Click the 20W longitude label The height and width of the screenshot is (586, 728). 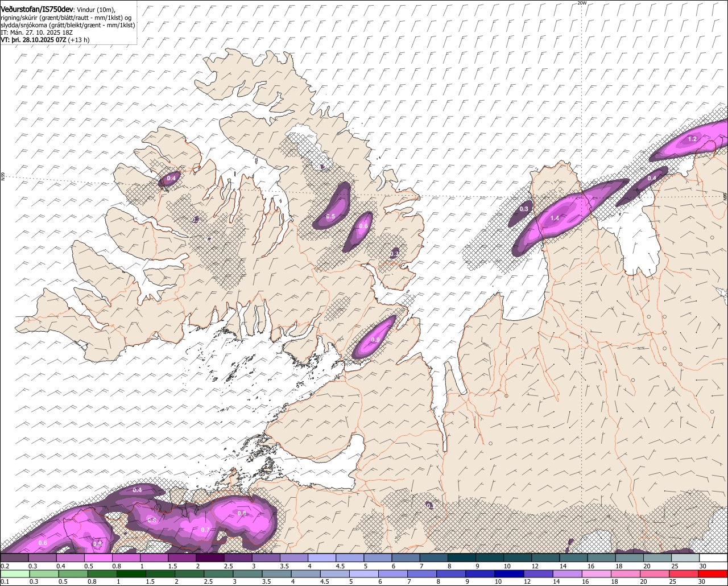tap(581, 3)
